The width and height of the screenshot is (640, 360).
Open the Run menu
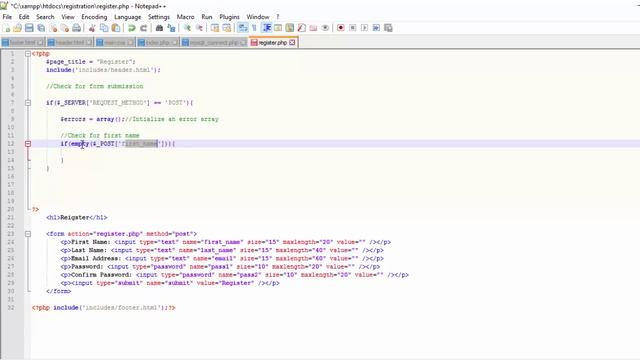(207, 17)
